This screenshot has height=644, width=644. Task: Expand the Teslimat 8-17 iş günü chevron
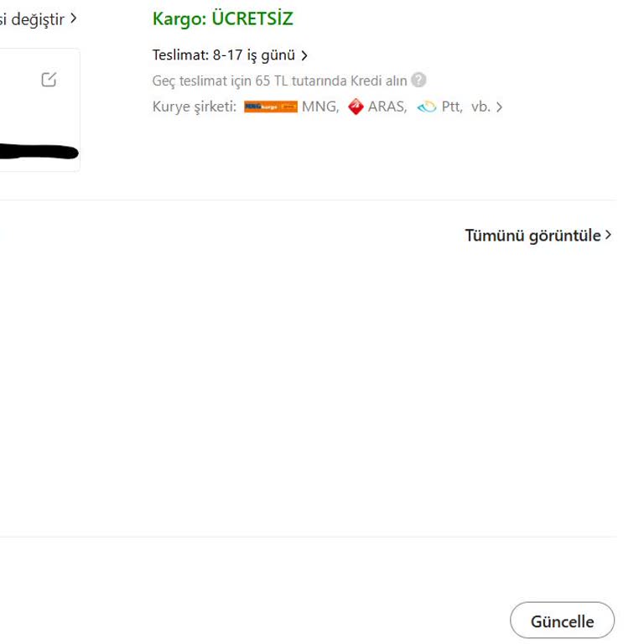coord(304,55)
